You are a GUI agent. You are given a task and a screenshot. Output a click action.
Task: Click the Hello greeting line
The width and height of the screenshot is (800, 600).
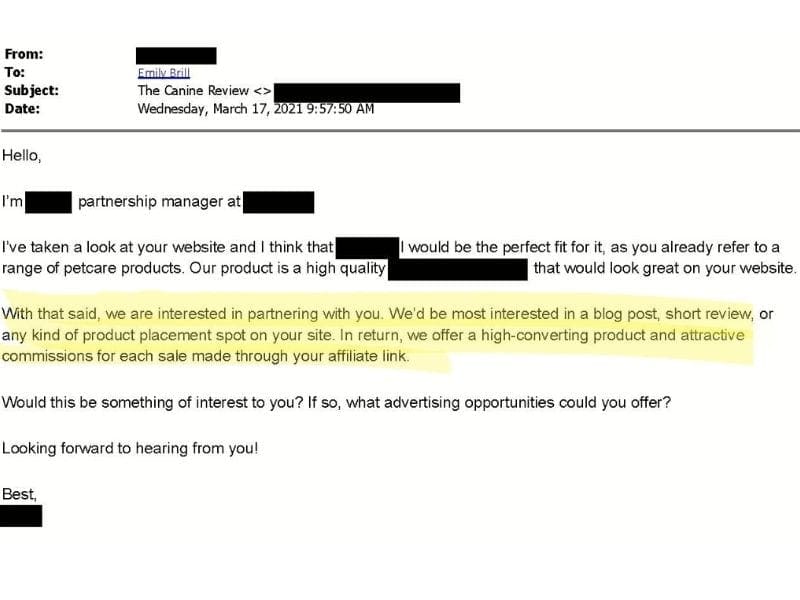[x=21, y=155]
